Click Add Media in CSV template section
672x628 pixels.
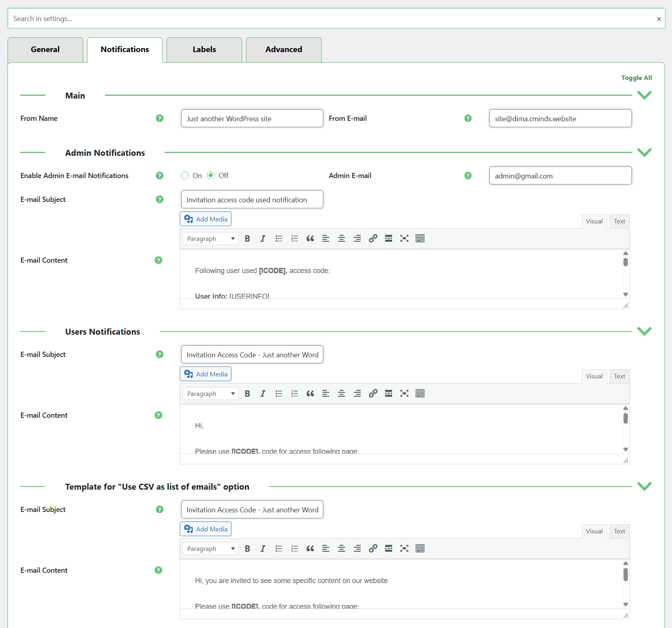[206, 529]
